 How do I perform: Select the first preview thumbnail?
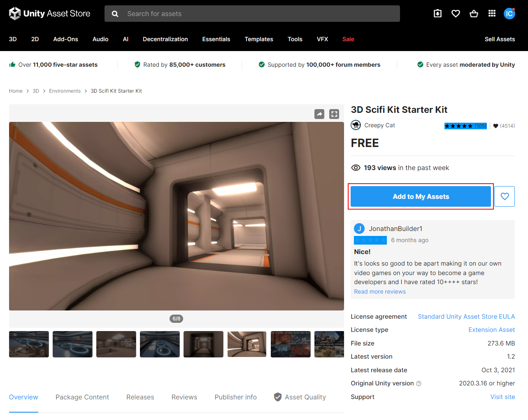[x=29, y=344]
